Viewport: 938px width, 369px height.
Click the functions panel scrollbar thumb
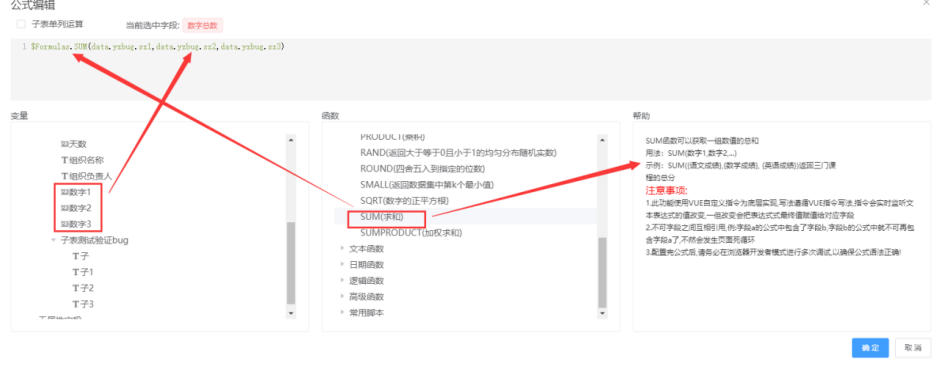602,272
